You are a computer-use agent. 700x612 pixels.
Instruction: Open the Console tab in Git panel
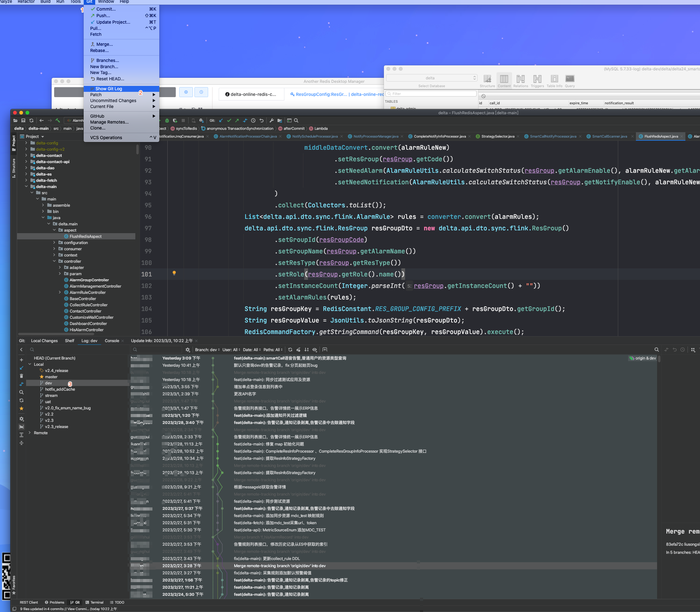coord(112,341)
